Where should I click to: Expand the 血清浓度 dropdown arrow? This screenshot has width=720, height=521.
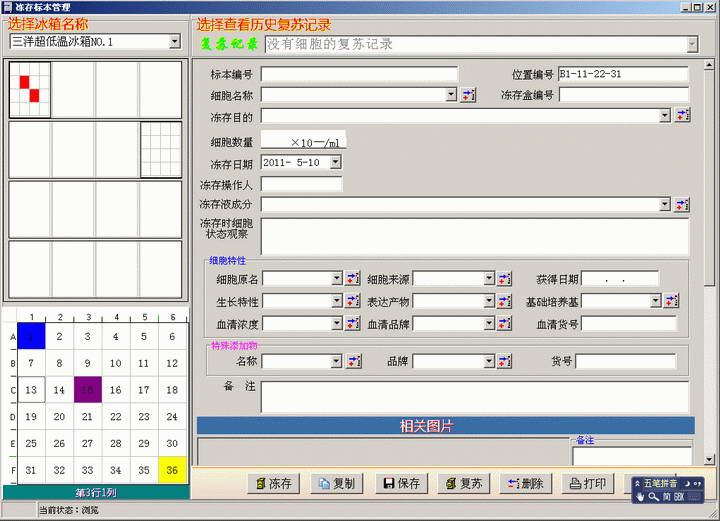click(337, 323)
